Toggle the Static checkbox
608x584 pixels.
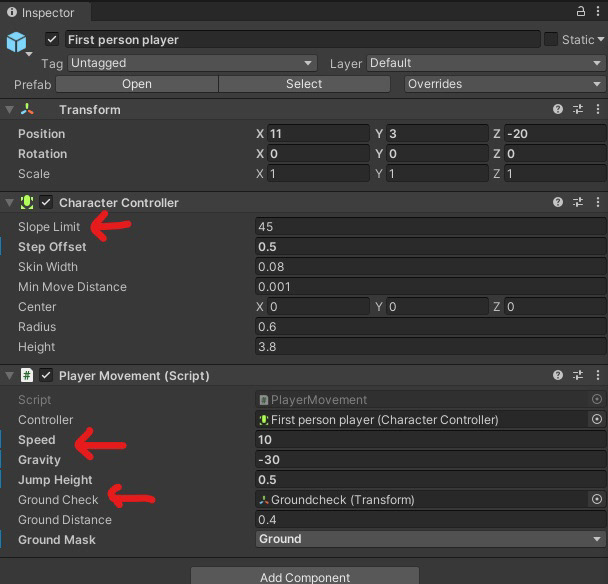[551, 39]
